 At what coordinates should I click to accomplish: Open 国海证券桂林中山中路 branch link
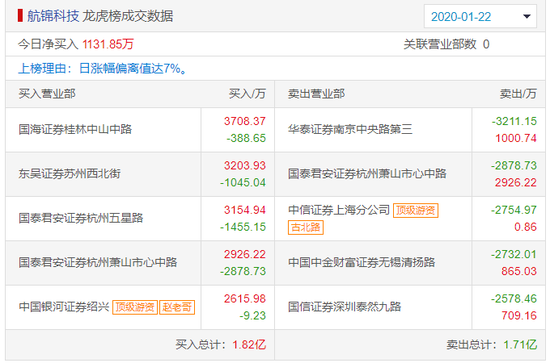(75, 129)
